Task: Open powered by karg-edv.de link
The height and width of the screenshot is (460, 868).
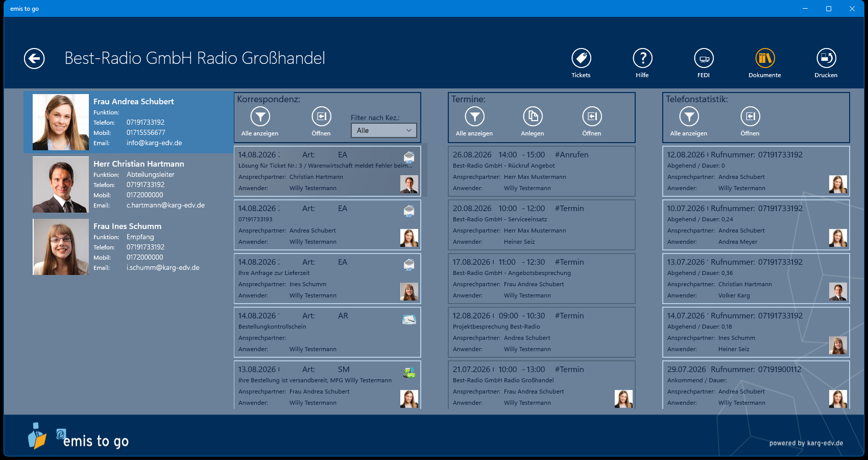Action: point(806,443)
